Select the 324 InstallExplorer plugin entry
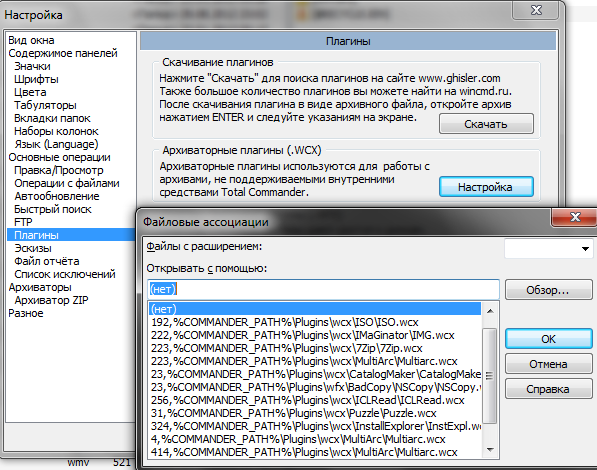 tap(315, 426)
